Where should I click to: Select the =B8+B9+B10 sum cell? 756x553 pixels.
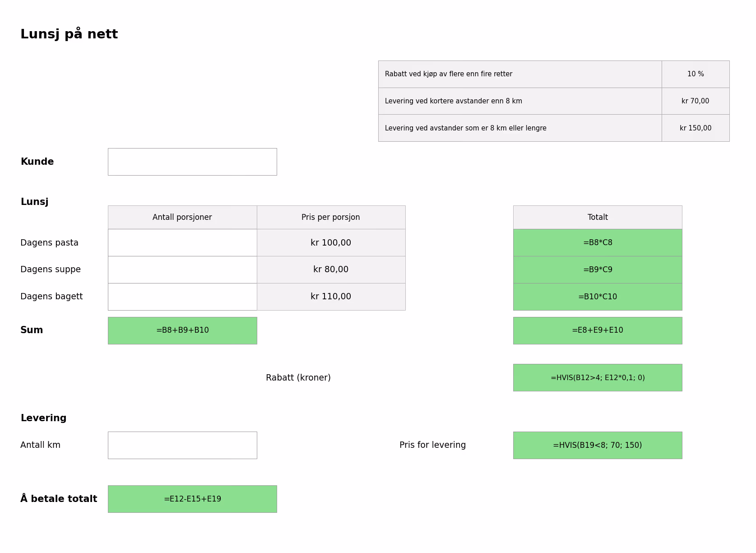point(182,330)
